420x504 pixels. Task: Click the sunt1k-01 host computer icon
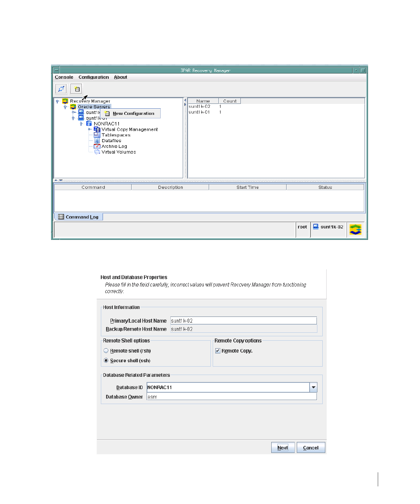81,118
